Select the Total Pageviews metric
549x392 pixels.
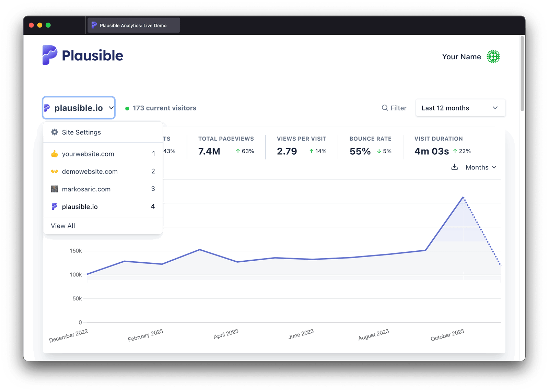click(226, 146)
